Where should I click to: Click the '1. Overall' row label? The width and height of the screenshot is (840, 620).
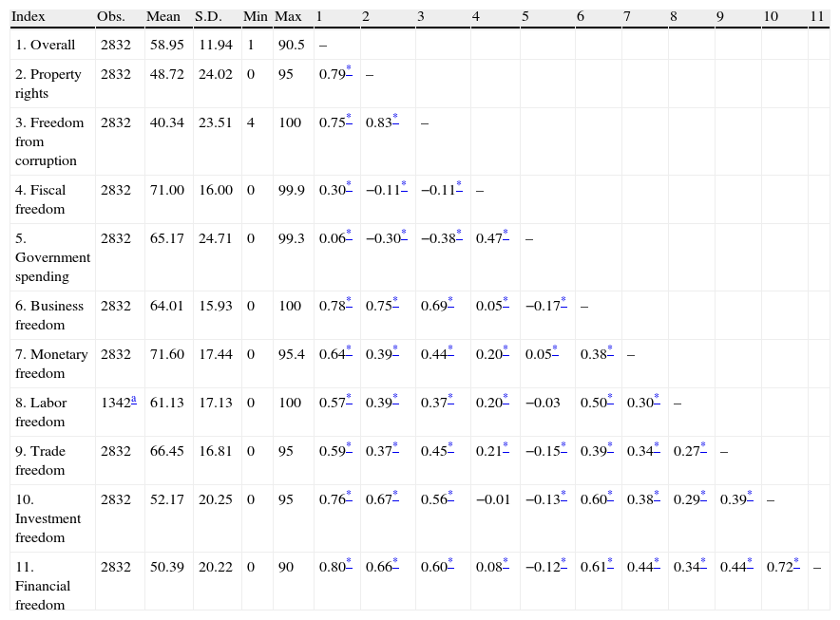click(46, 45)
